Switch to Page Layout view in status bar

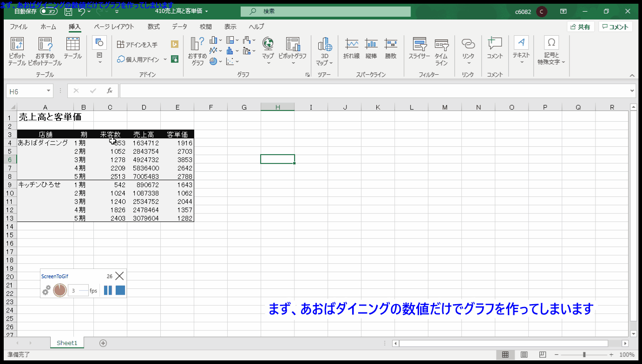[524, 355]
